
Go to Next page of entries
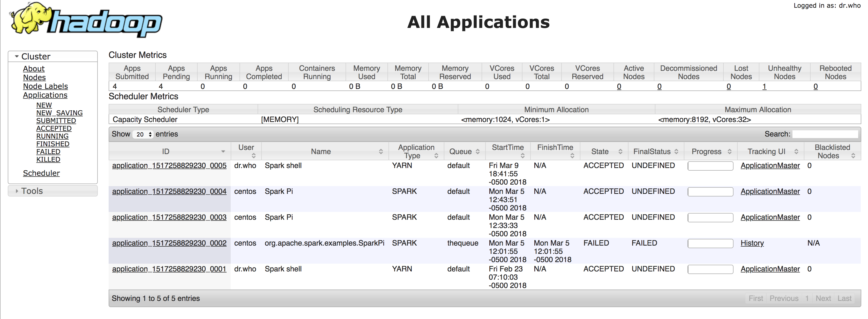point(823,299)
